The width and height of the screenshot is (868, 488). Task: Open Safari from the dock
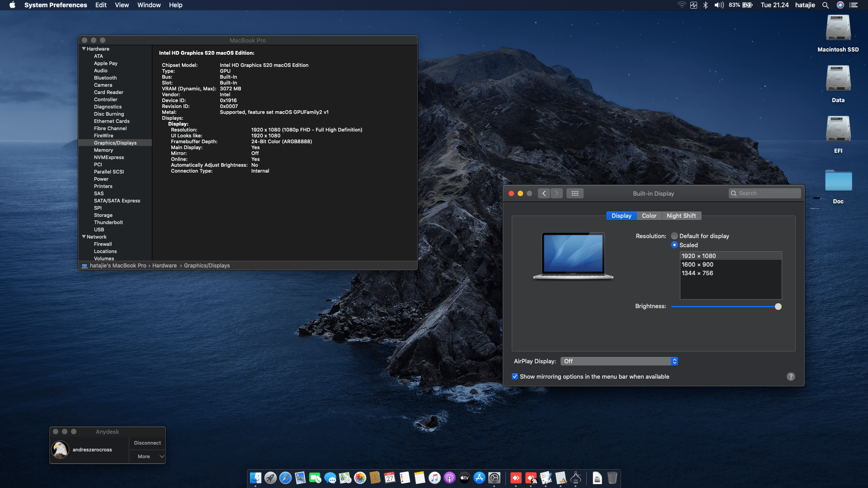[285, 478]
